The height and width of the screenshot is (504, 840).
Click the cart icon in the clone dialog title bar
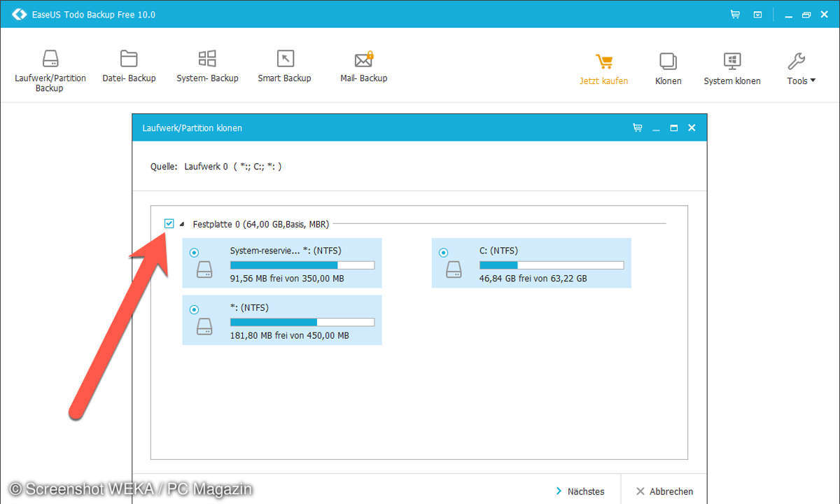point(637,128)
